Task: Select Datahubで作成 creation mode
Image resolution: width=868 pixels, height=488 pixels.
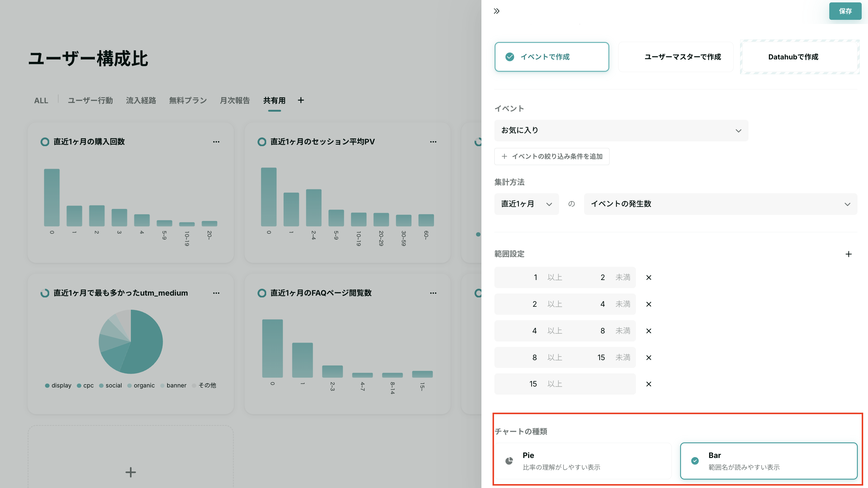Action: pyautogui.click(x=799, y=57)
